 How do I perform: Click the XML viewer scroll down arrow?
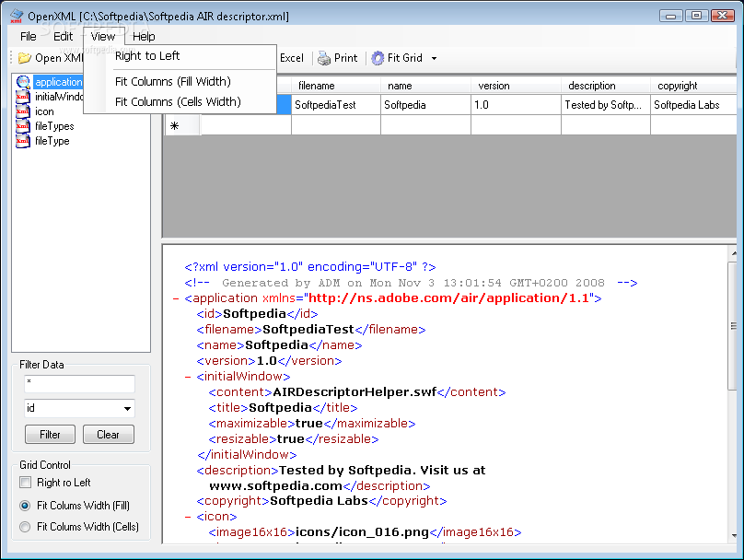[734, 536]
